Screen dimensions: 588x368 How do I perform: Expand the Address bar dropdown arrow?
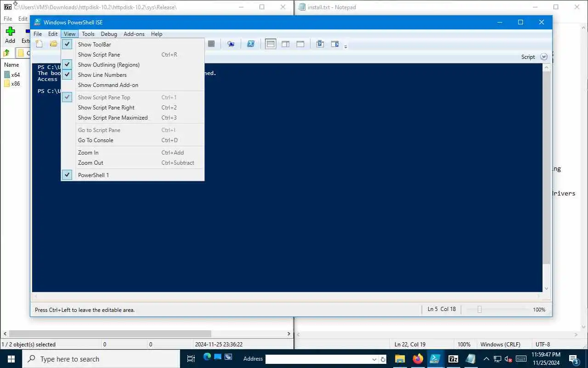click(374, 359)
